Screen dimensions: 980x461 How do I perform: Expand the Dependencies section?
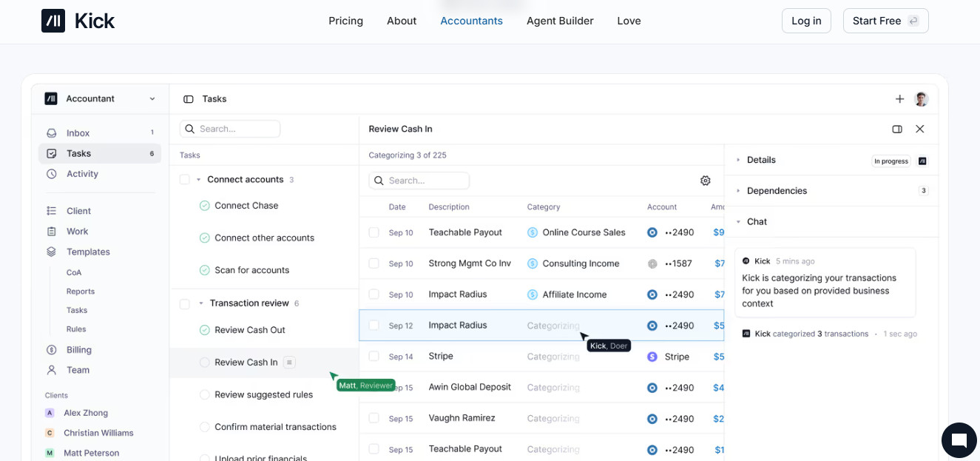(738, 191)
